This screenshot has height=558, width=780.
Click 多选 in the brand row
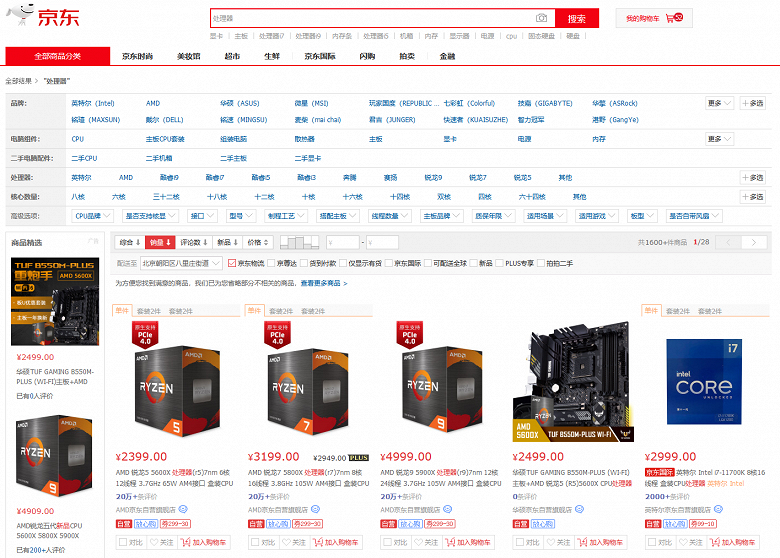[x=752, y=103]
